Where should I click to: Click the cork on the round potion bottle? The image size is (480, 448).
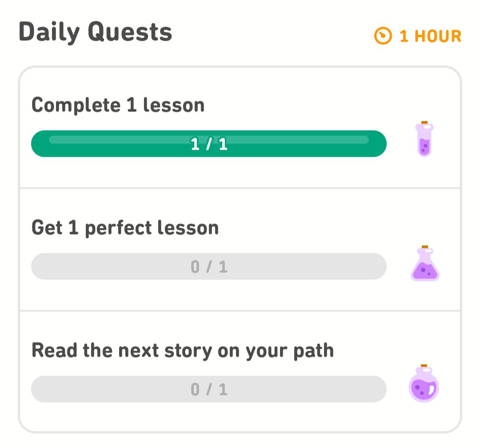click(424, 366)
